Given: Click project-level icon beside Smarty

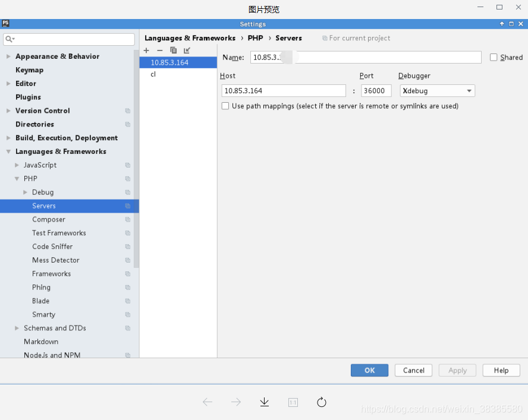Looking at the screenshot, I should tap(128, 314).
